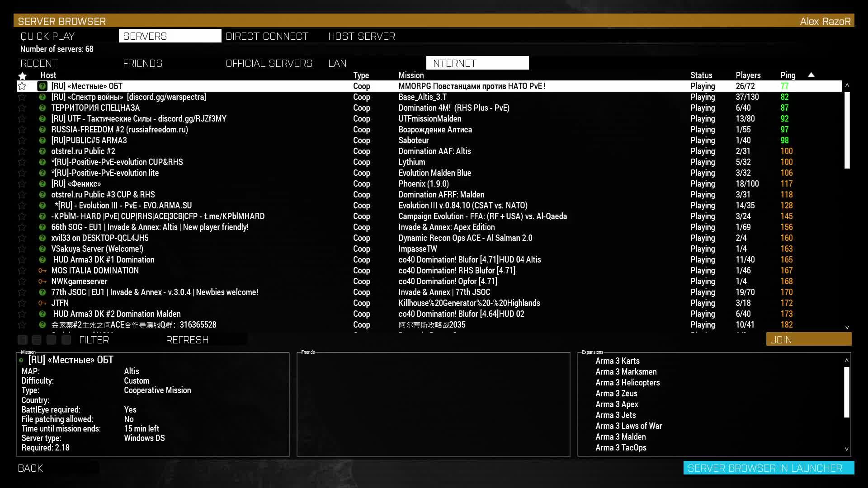Open Server Browser in Launcher
The height and width of the screenshot is (488, 868).
coord(769,468)
